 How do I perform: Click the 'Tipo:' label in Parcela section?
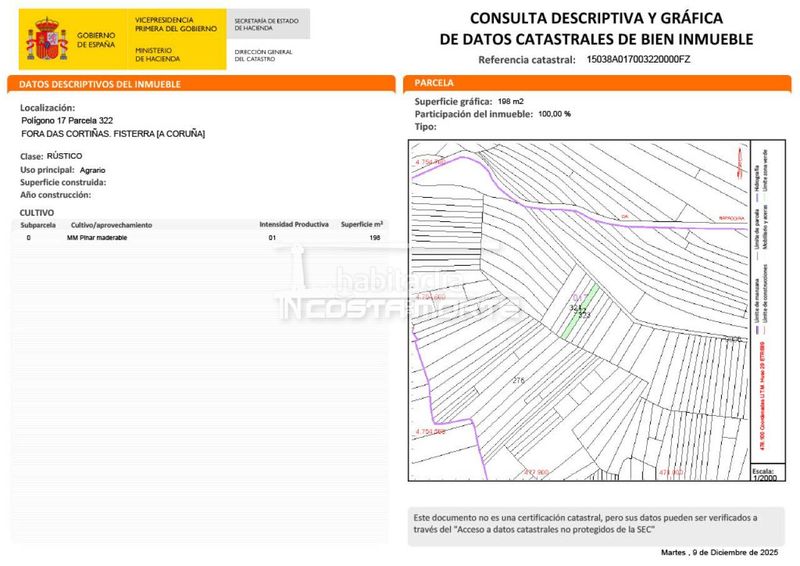point(426,127)
